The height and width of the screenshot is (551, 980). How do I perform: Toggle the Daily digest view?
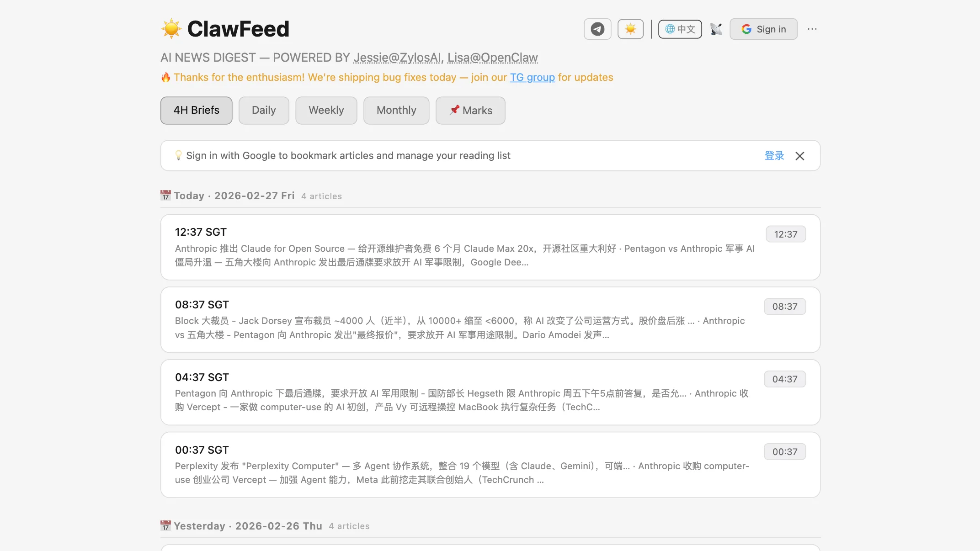pyautogui.click(x=264, y=110)
